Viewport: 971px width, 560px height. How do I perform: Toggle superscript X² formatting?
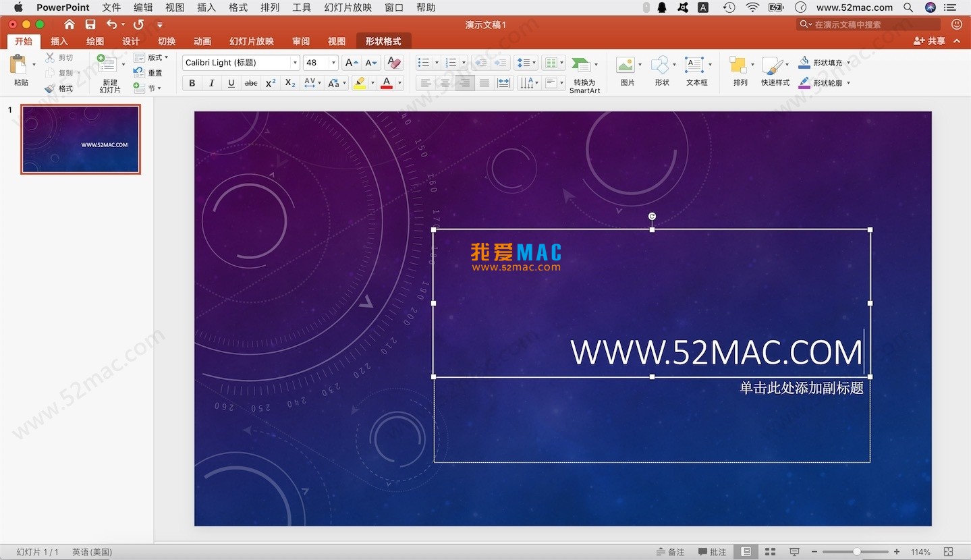(x=271, y=83)
